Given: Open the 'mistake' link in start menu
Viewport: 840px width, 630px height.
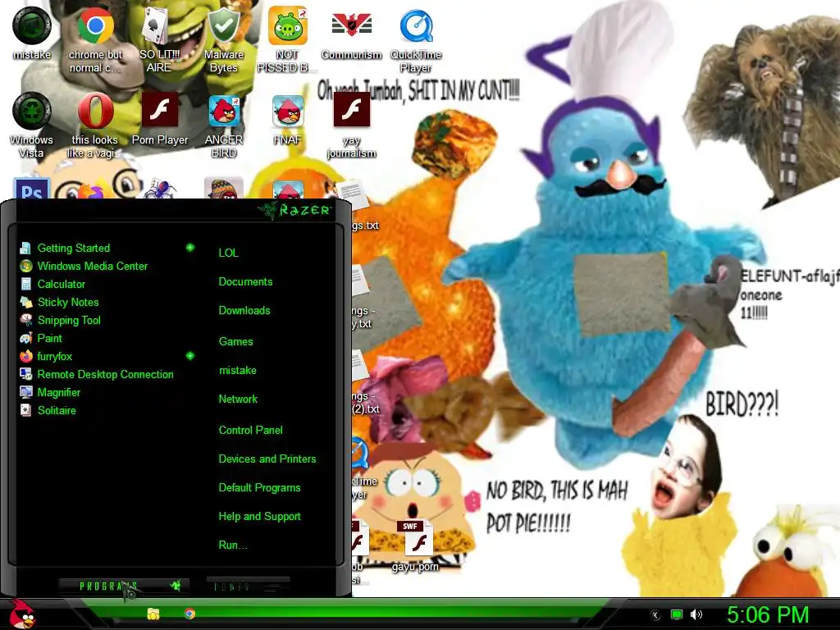Looking at the screenshot, I should (237, 370).
